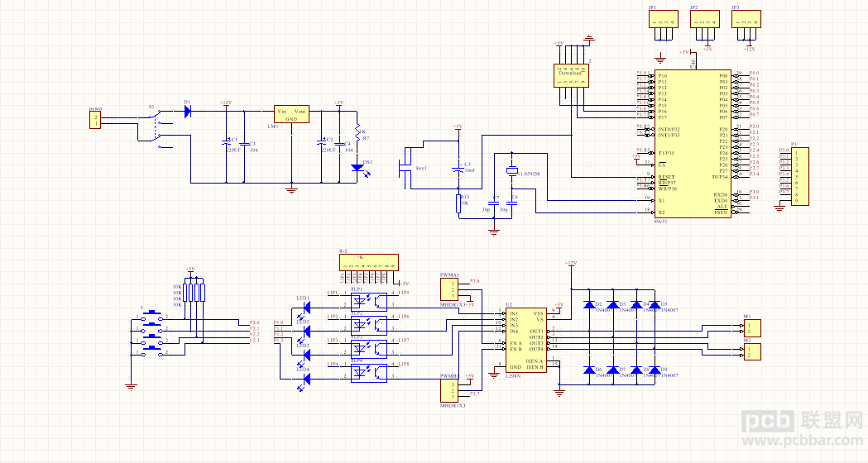The width and height of the screenshot is (868, 463).
Task: Click the LED1 diode symbol
Action: pos(304,307)
